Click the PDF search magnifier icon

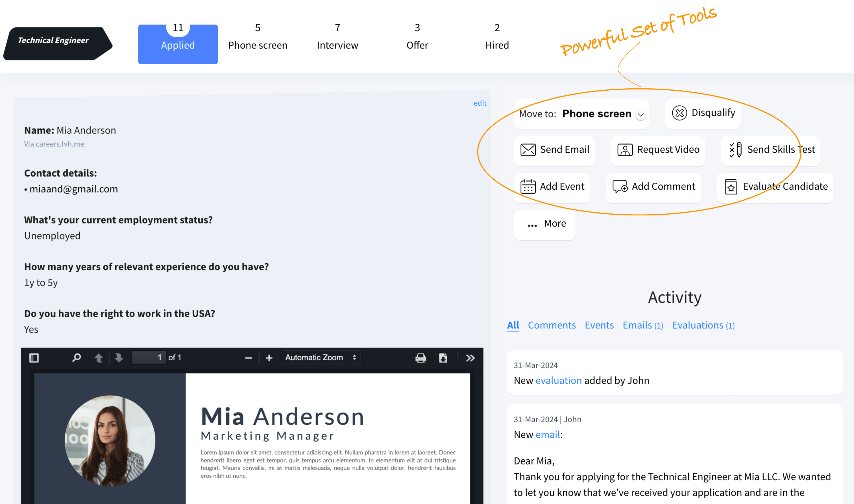click(77, 358)
